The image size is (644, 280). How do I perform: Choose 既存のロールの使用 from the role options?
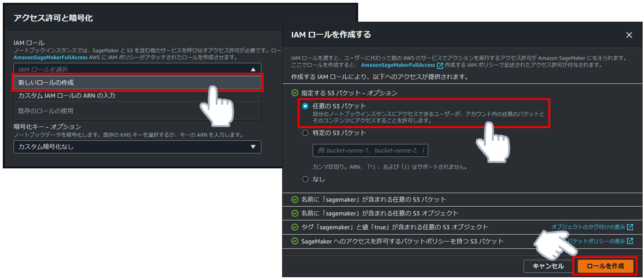(x=55, y=110)
